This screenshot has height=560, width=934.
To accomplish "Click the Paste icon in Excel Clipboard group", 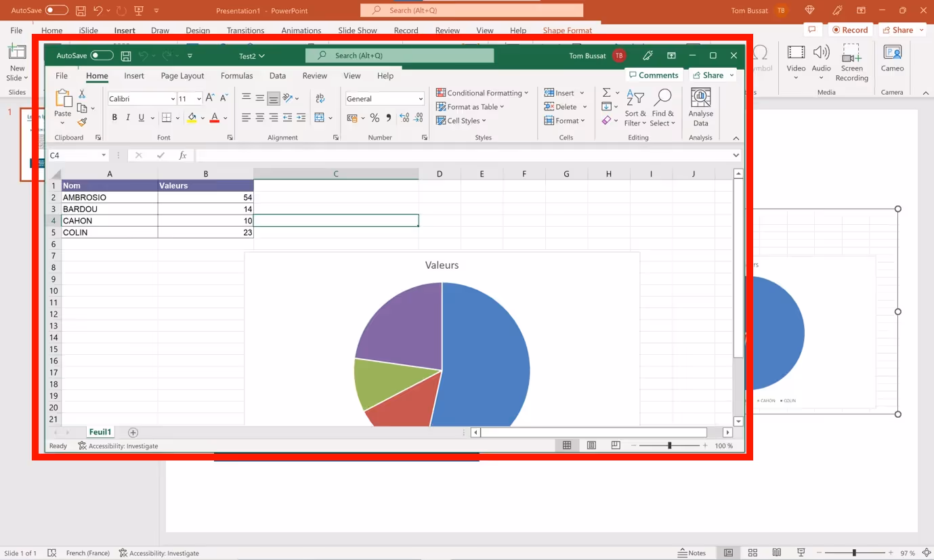I will click(x=63, y=100).
